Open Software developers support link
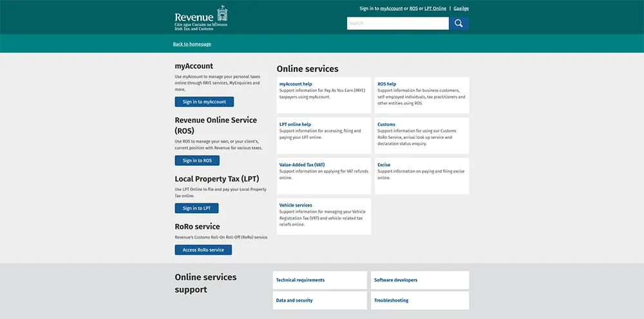The image size is (644, 319). click(420, 280)
